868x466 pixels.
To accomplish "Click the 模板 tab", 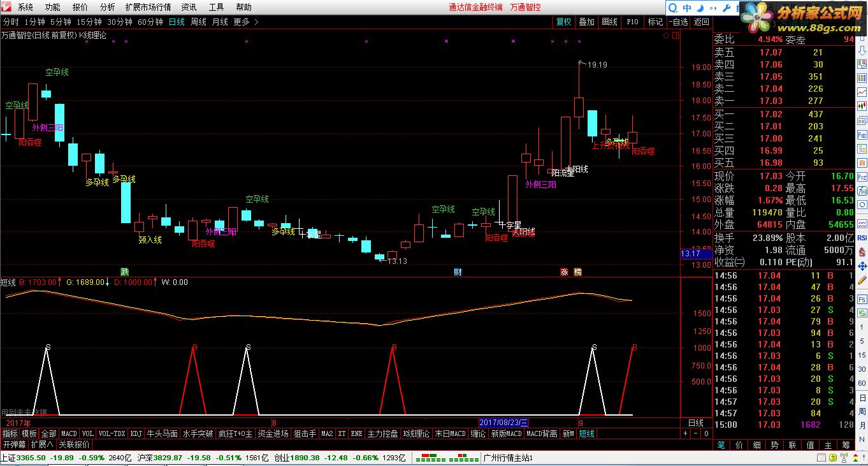I will 29,433.
